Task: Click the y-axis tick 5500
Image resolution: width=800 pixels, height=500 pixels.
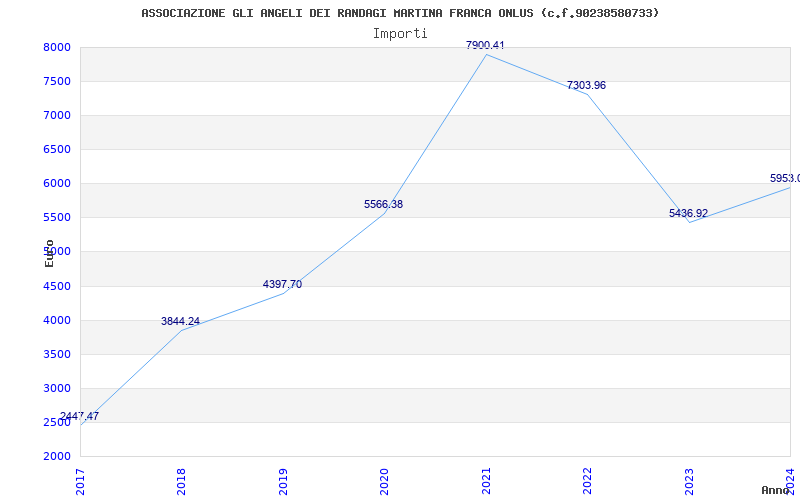Action: [x=56, y=217]
